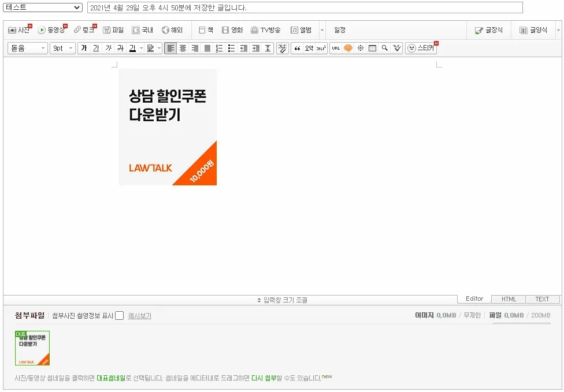Insert a TV방송 item
Viewport: 564px width, 392px height.
pyautogui.click(x=266, y=30)
